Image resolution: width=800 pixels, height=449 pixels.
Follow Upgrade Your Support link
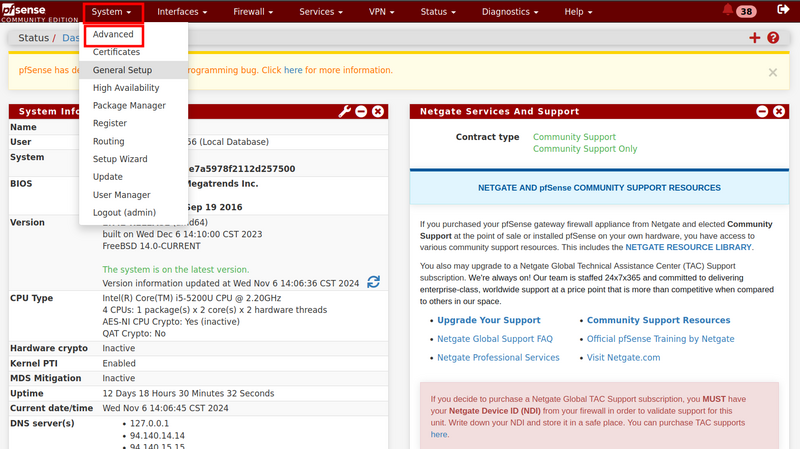click(x=488, y=320)
